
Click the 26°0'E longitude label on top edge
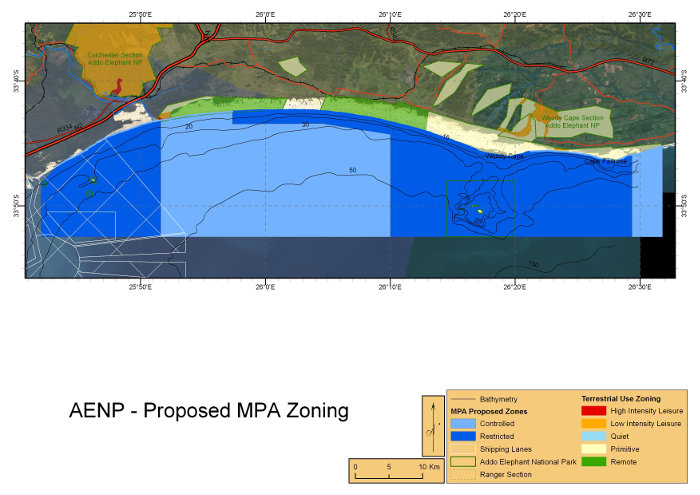pyautogui.click(x=265, y=15)
